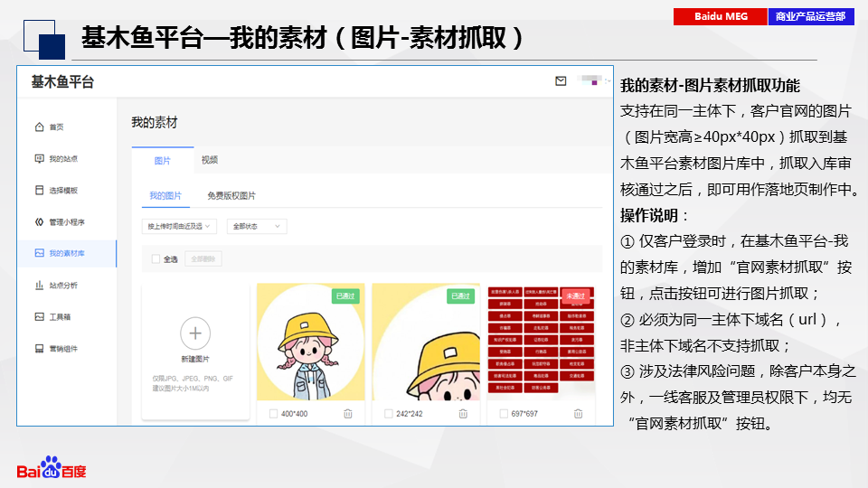Screen dimensions: 868x488
Task: Open the 242*242 cropped girl thumbnail
Action: [426, 342]
